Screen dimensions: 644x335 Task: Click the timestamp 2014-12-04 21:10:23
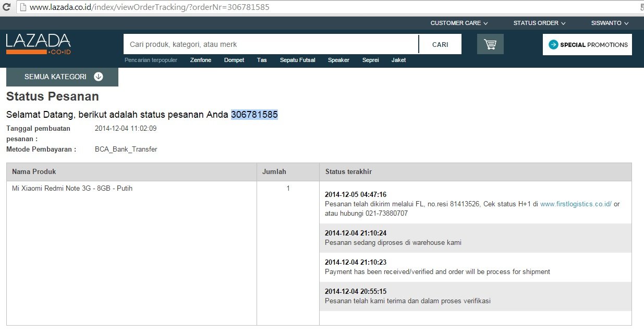click(x=356, y=263)
